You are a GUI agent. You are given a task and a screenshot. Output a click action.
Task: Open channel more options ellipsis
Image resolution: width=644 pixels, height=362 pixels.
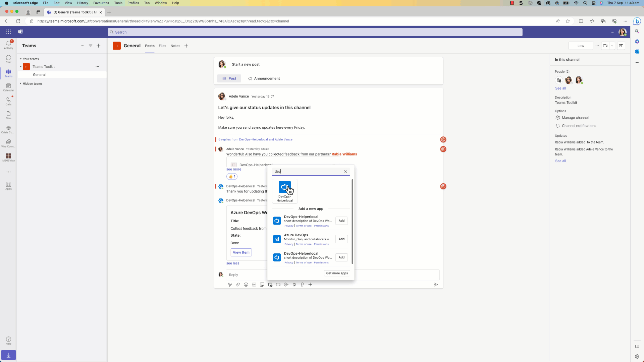[x=597, y=46]
